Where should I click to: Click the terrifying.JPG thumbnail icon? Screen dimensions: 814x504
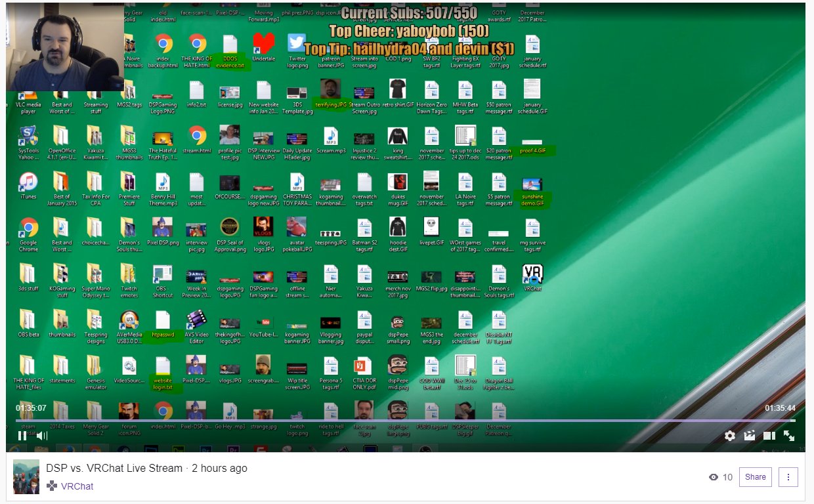[x=331, y=89]
